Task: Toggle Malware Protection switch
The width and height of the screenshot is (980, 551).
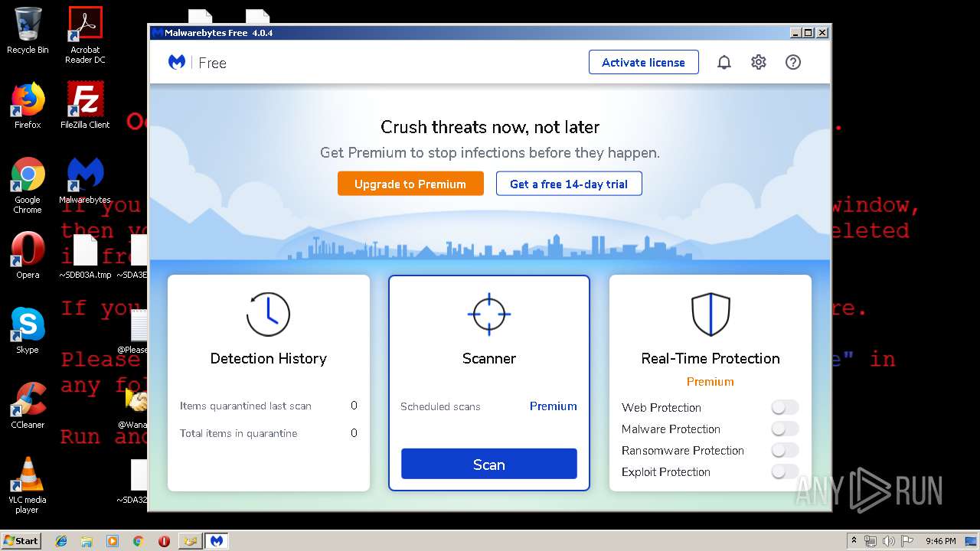Action: click(785, 429)
